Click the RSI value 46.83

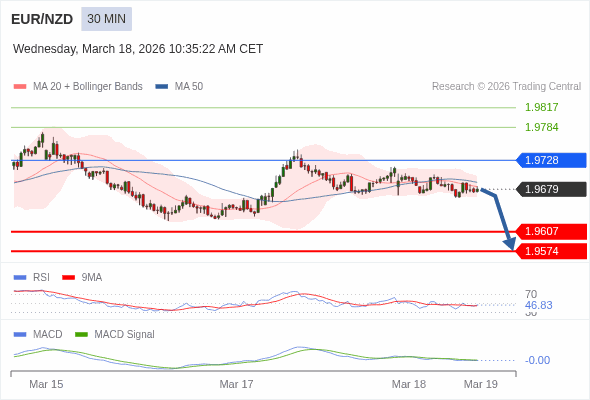538,305
